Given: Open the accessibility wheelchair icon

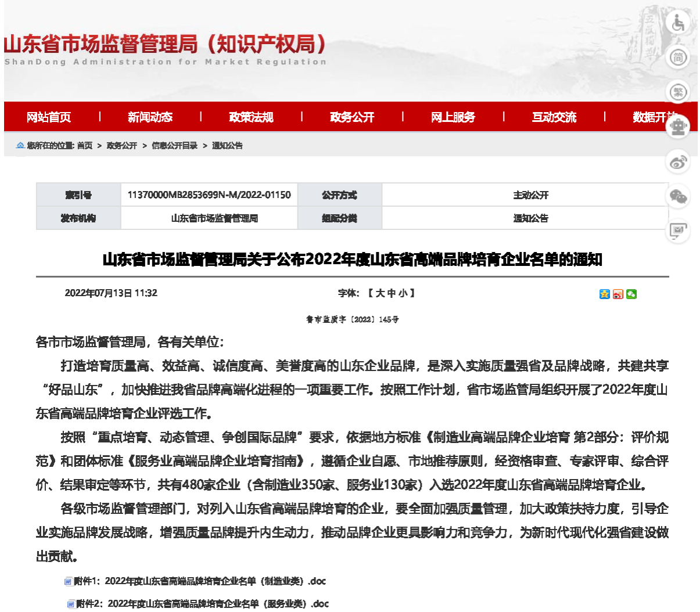Looking at the screenshot, I should pos(677,23).
